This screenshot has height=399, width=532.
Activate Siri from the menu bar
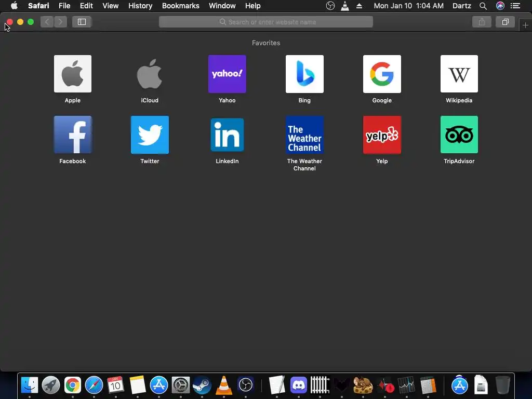[x=500, y=6]
